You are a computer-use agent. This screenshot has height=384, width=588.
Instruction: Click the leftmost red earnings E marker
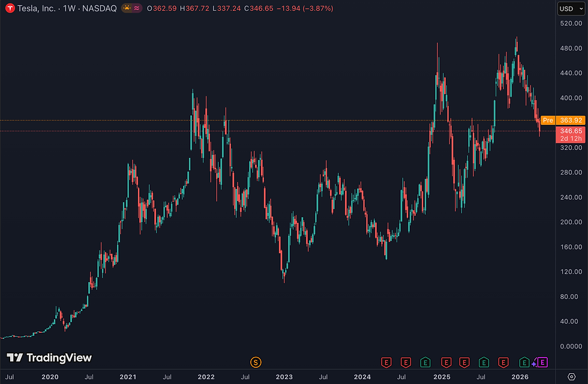pos(386,362)
